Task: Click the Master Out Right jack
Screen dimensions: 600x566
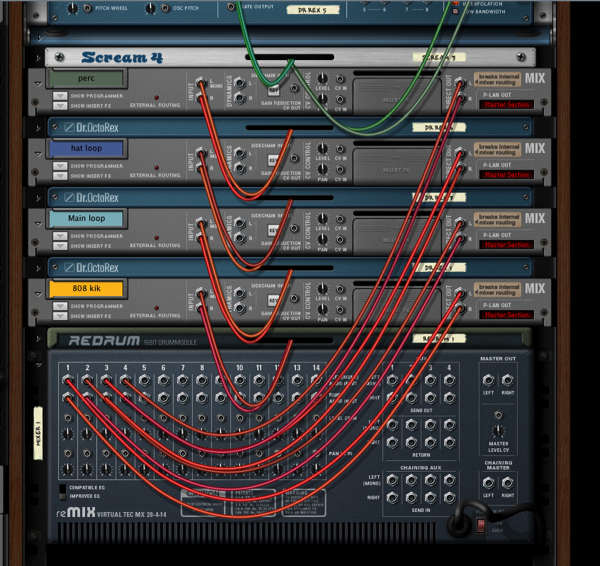Action: tap(507, 380)
